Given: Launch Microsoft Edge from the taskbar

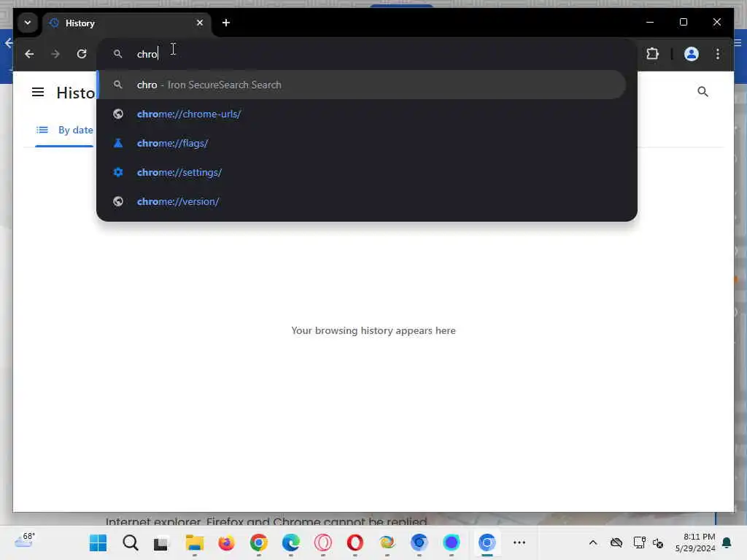Looking at the screenshot, I should pos(290,542).
